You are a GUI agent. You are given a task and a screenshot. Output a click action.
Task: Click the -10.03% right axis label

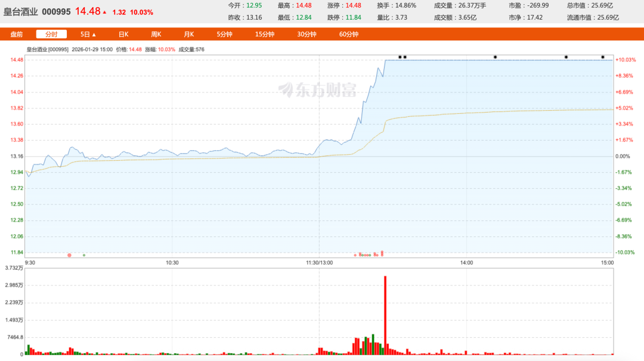click(x=626, y=253)
